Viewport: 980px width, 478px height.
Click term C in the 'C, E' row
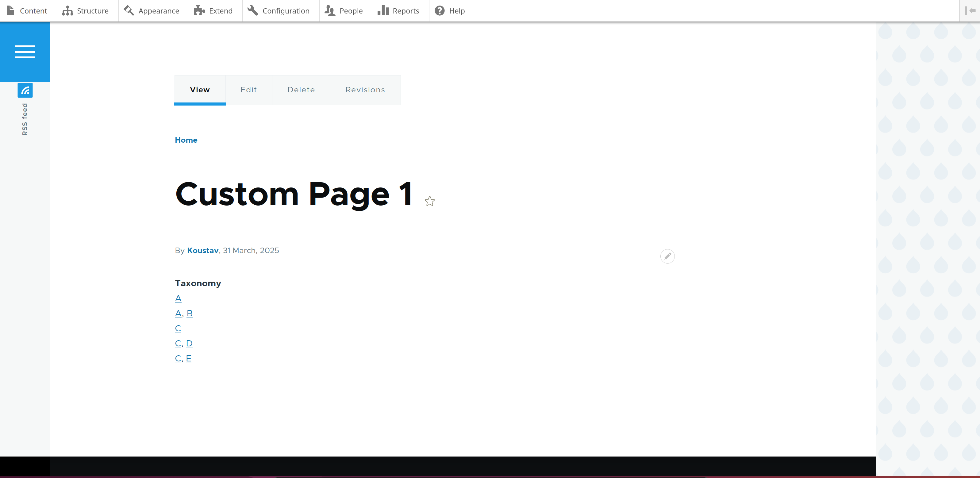pos(178,358)
